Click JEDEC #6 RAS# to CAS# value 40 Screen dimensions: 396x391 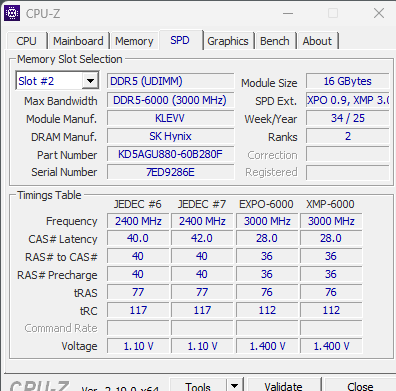coord(138,256)
